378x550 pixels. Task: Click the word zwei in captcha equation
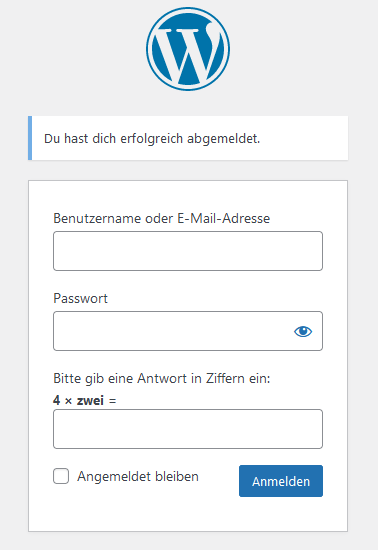click(90, 400)
